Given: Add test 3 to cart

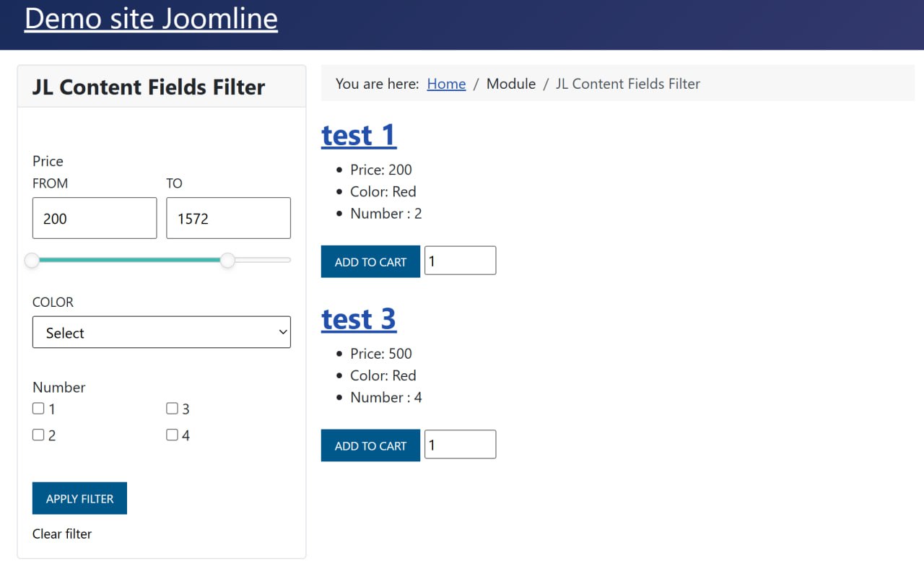Looking at the screenshot, I should 370,445.
